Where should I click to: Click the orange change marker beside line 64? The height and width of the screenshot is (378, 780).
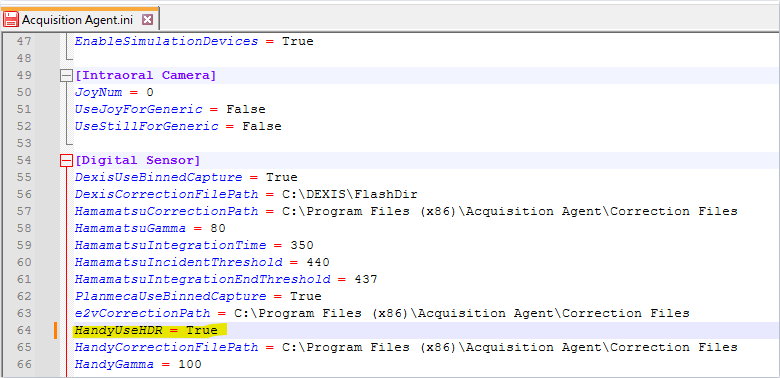point(56,330)
